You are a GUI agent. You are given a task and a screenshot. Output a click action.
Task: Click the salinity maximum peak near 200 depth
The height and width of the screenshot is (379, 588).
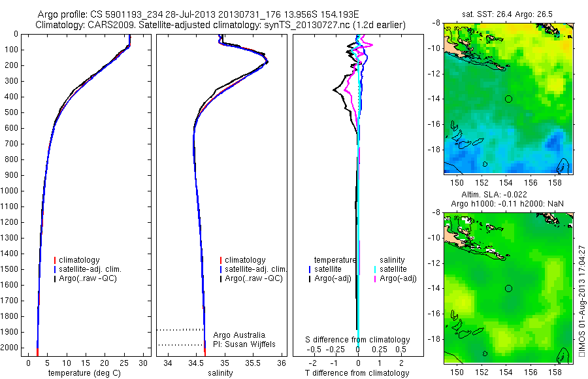pyautogui.click(x=267, y=62)
